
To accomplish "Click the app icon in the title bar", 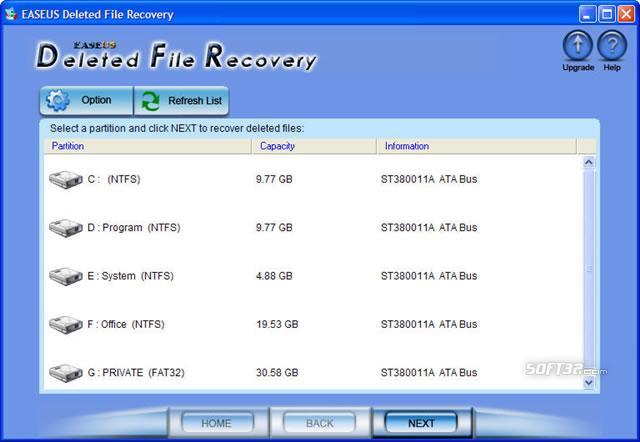I will tap(11, 14).
